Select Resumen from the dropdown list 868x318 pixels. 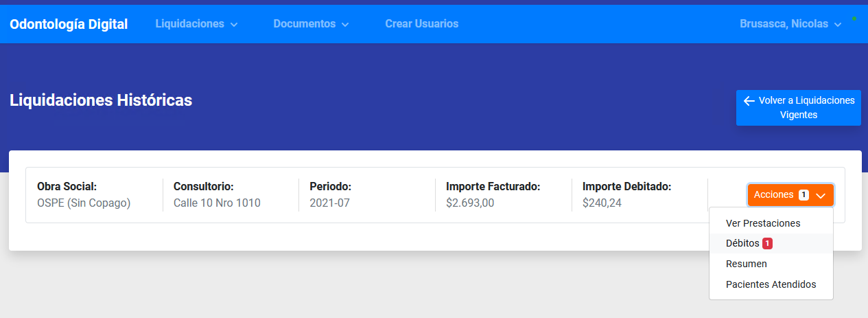[746, 264]
